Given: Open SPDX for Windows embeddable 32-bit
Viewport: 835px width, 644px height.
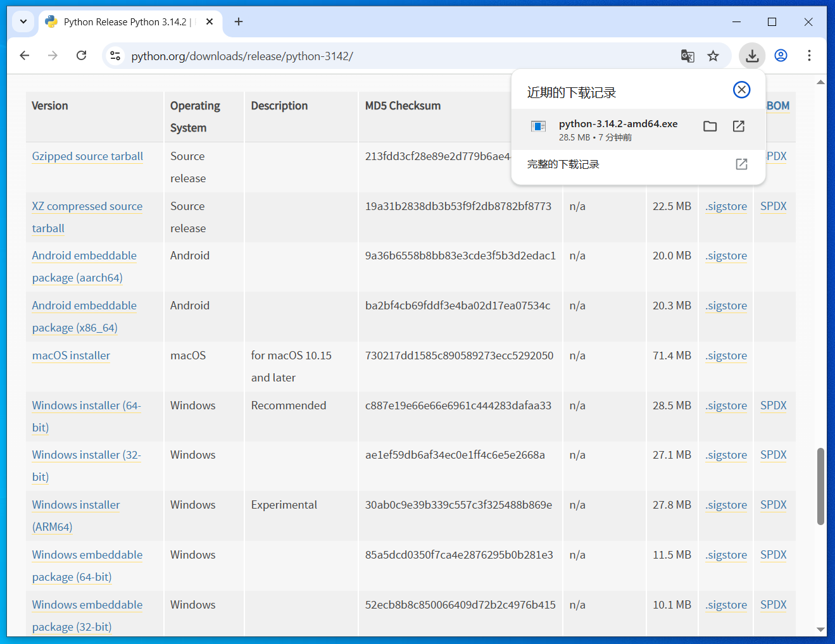Looking at the screenshot, I should coord(774,605).
